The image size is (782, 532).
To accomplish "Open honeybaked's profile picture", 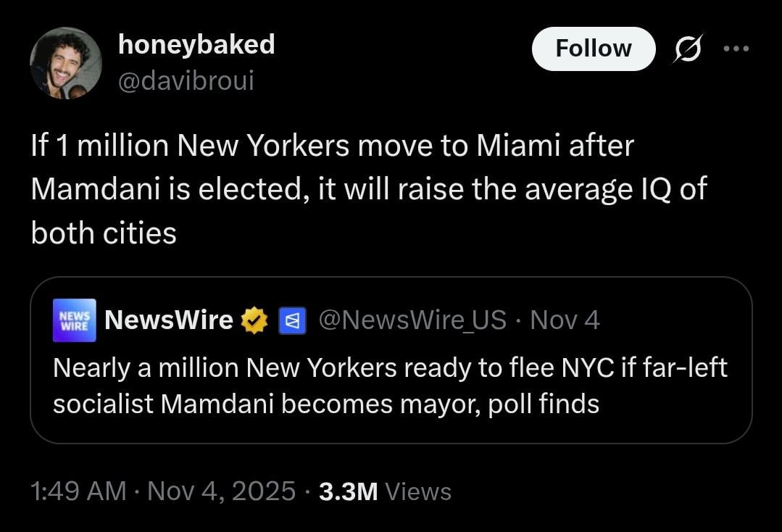I will point(65,63).
